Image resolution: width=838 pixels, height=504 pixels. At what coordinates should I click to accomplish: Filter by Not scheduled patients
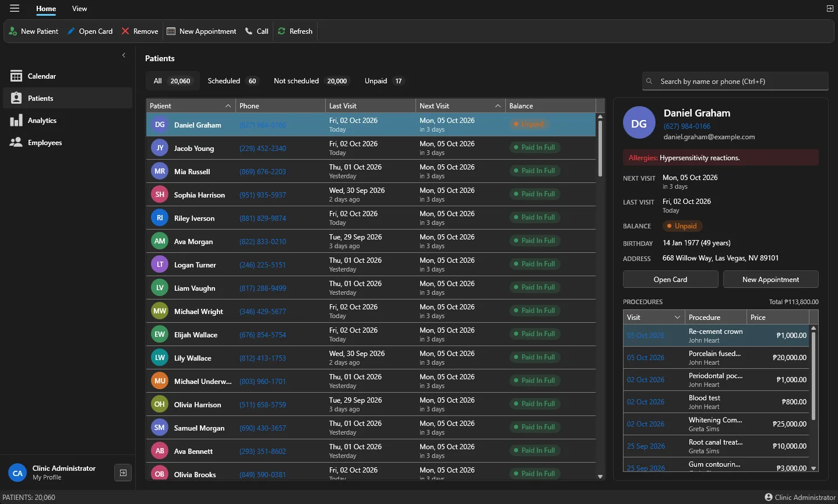click(311, 81)
